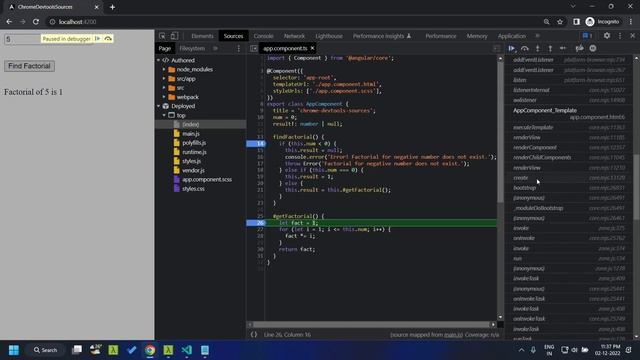This screenshot has height=360, width=640.
Task: Follow the main.js source mapped link
Action: pos(453,335)
